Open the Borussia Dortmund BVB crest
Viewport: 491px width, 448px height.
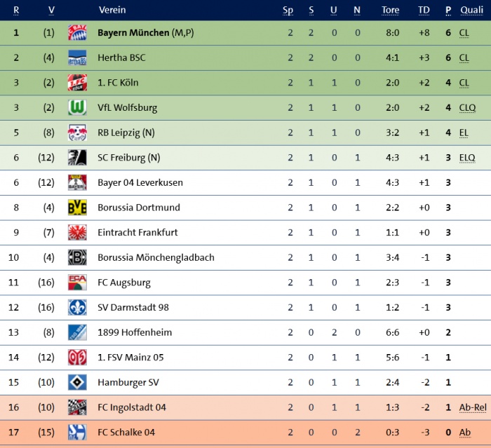76,208
